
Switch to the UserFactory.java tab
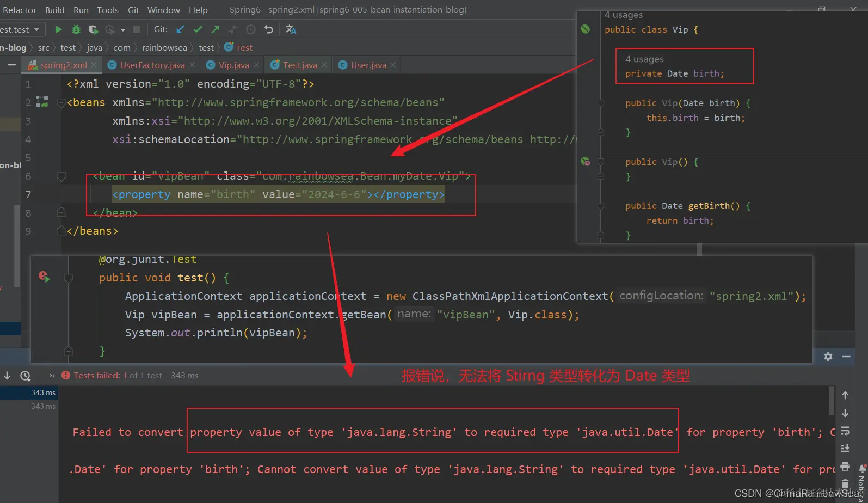click(x=152, y=65)
